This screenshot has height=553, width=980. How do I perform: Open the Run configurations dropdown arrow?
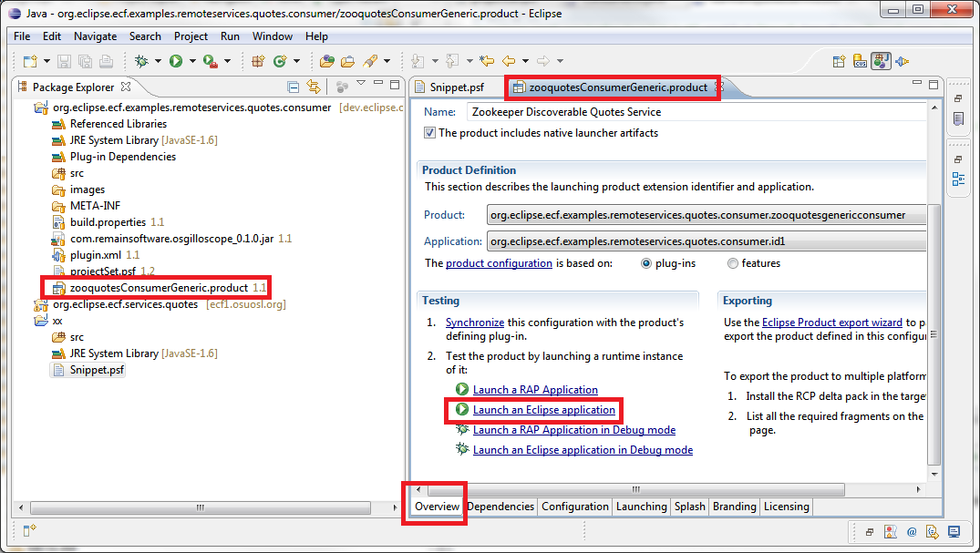191,61
